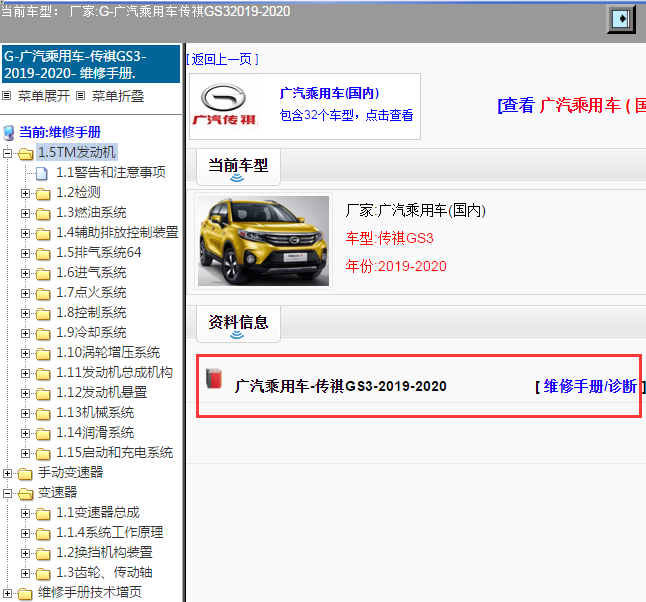Open 1.1警告和注意事项 page
This screenshot has height=602, width=646.
click(x=111, y=172)
